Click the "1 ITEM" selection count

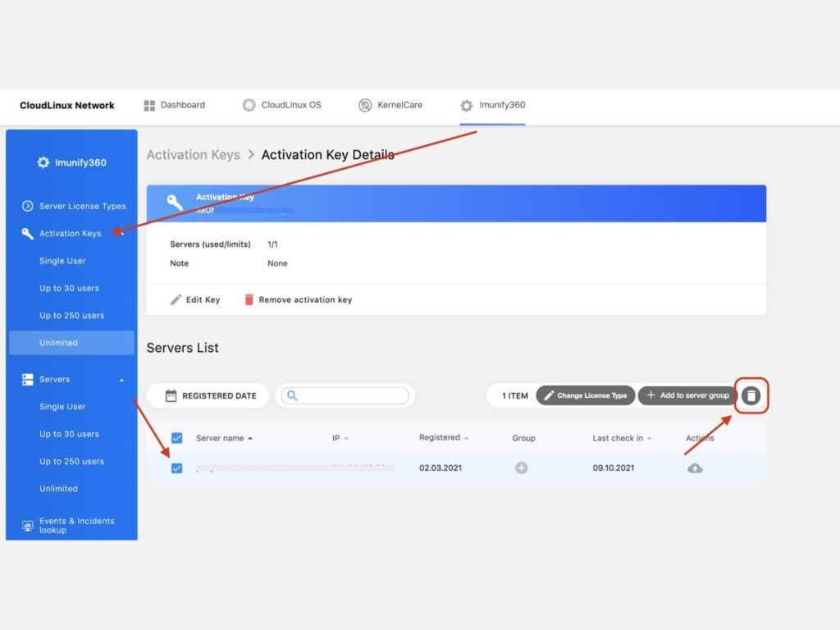(515, 396)
